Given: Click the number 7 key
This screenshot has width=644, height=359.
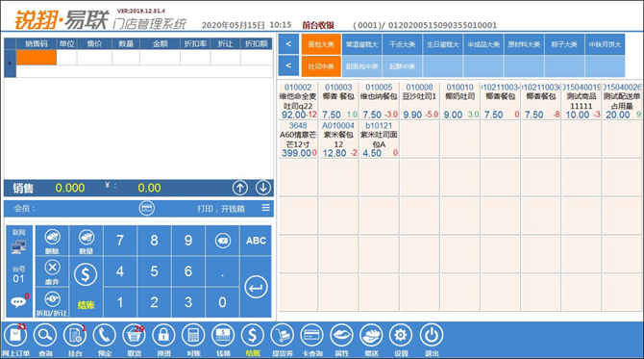Looking at the screenshot, I should (x=120, y=241).
